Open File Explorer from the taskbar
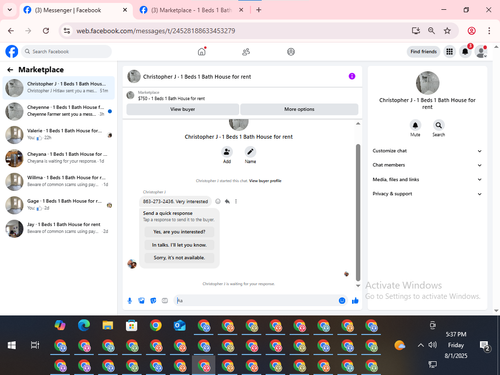The height and width of the screenshot is (375, 500). coord(108,325)
